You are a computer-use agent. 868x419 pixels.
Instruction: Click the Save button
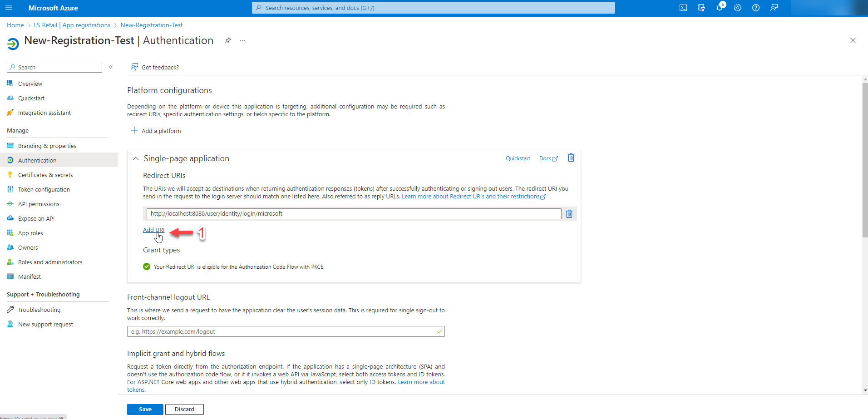[x=145, y=409]
